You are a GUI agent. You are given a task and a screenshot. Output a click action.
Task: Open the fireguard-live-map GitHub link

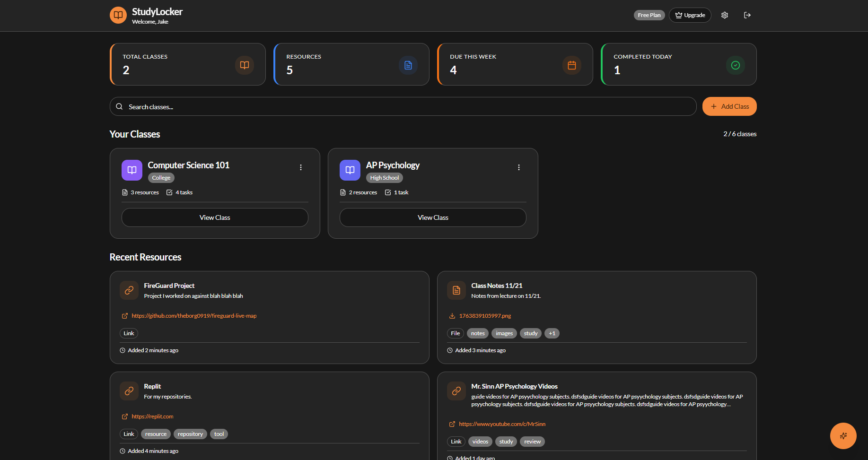point(194,315)
